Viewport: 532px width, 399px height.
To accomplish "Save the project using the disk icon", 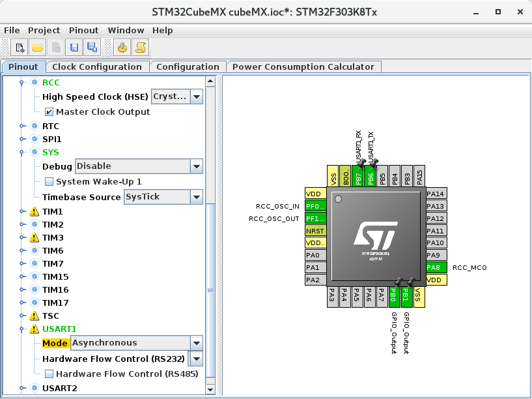I will (74, 47).
